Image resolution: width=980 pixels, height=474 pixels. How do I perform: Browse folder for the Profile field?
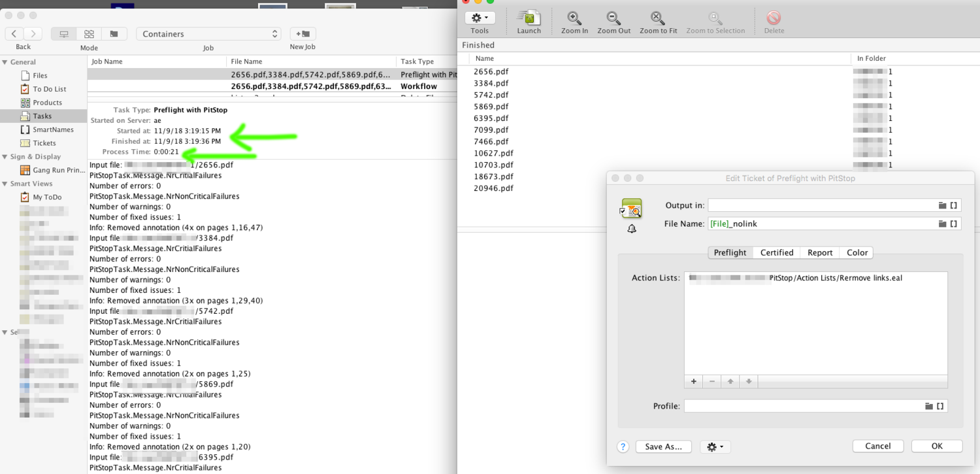point(929,406)
